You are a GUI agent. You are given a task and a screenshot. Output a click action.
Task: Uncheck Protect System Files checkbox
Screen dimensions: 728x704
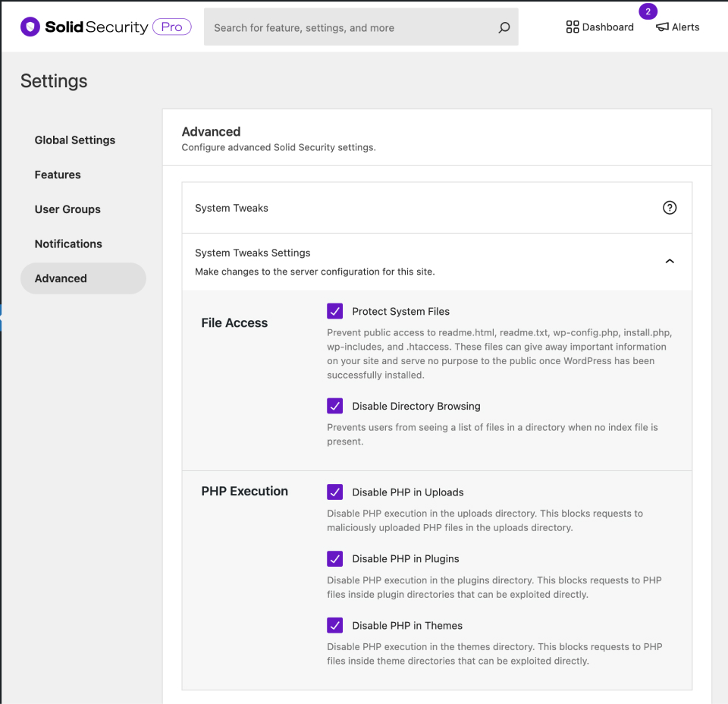coord(335,311)
